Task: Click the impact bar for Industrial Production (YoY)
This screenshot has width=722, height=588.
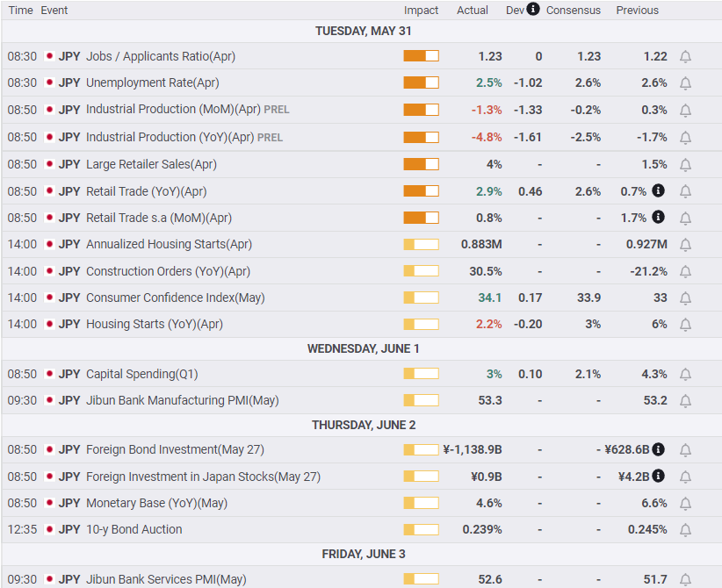Action: 421,137
